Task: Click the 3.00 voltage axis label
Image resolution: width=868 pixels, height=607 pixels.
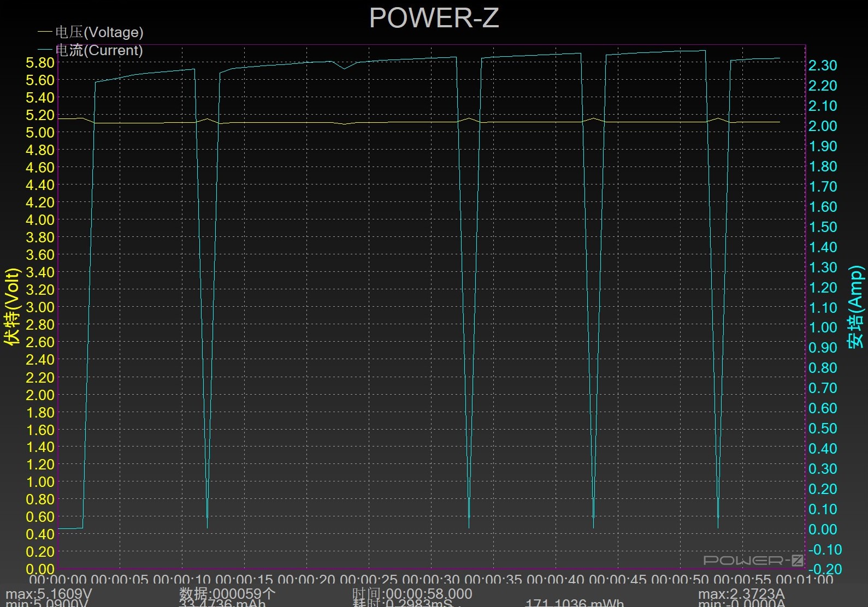Action: point(40,307)
